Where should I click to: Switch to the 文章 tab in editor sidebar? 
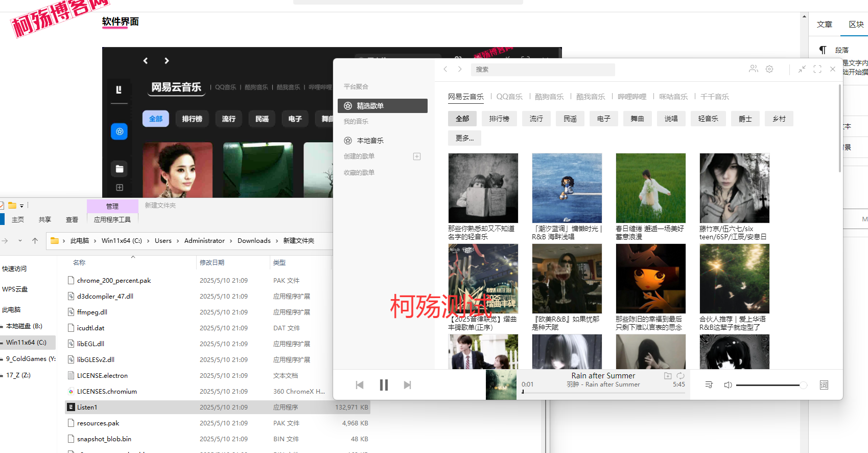[825, 25]
